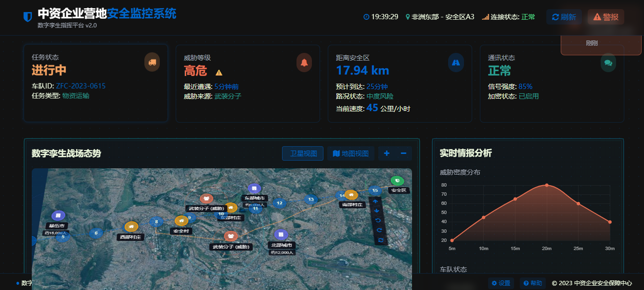Viewport: 644px width, 290px height.
Task: Click the chat bubbles icon in communication card
Action: [x=608, y=63]
